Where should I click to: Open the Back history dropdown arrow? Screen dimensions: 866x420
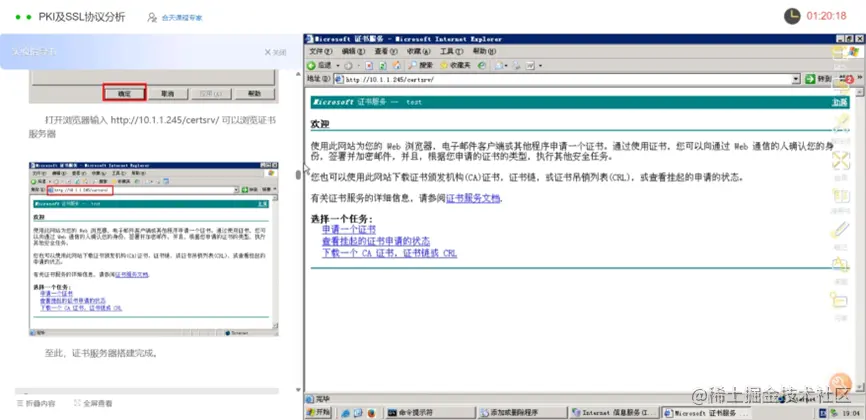[338, 65]
